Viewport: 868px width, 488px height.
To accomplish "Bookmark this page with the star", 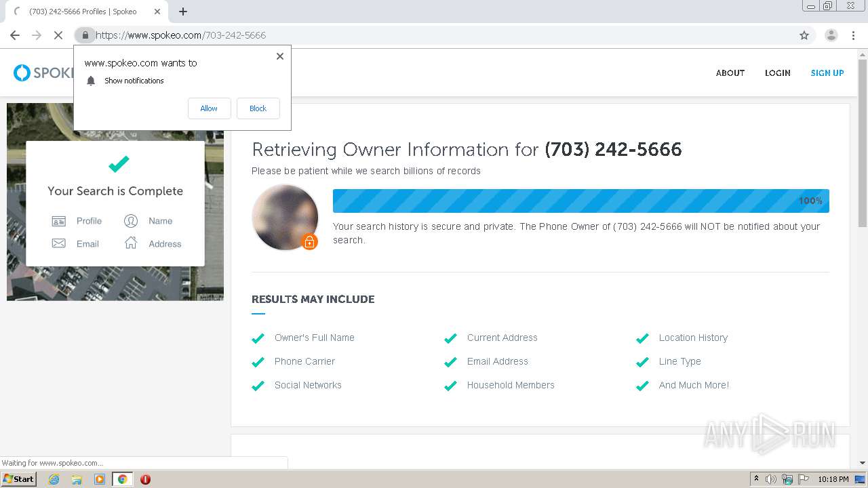I will click(804, 35).
